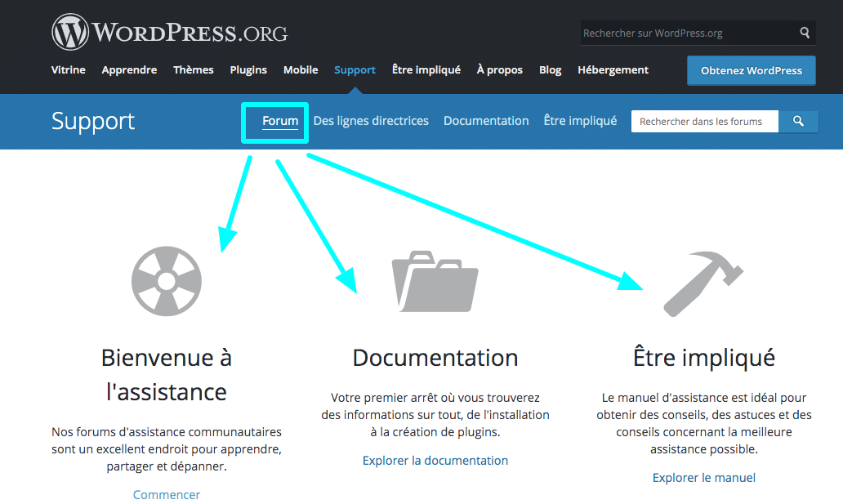Click the Obtenez WordPress button
Screen dimensions: 843x504
tap(751, 71)
